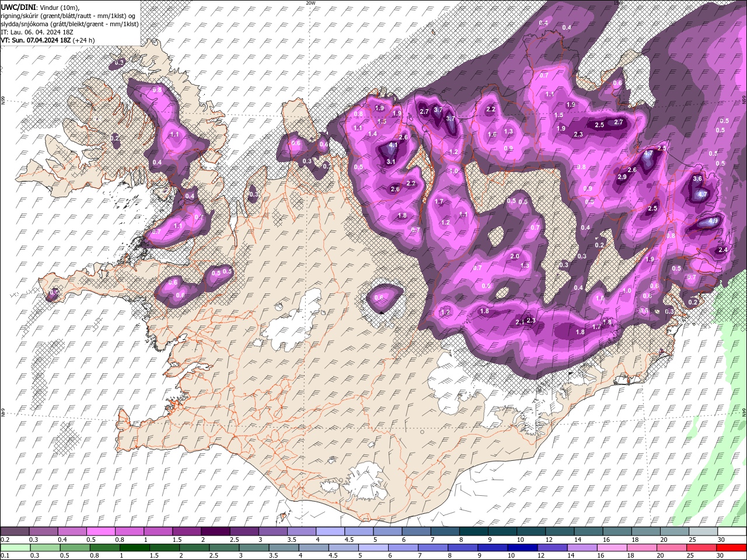Pick the dark teal swatch between 8 and 9 on the purple scale
747x560 pixels.
473,531
